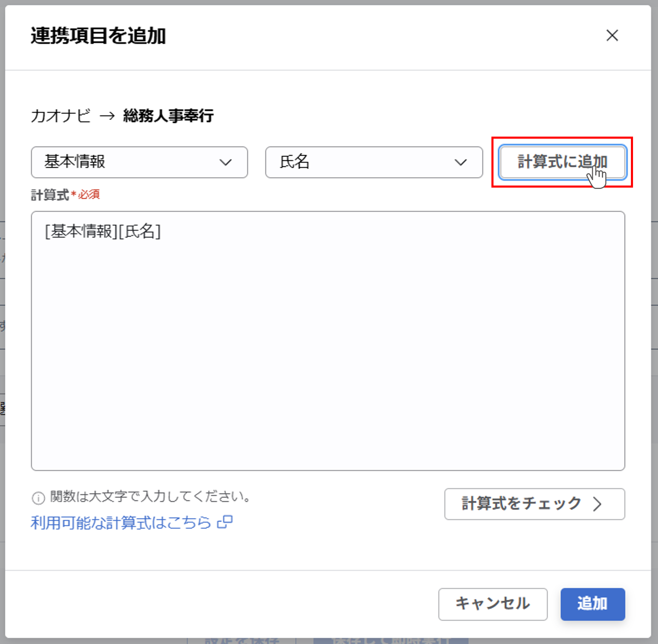Open the 利用可能な計算式はこちら link

pyautogui.click(x=132, y=522)
